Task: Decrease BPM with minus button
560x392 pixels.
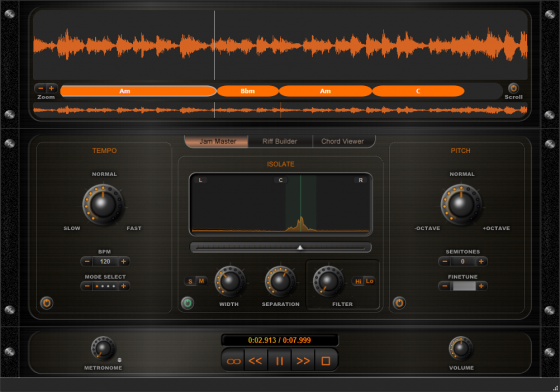Action: [87, 262]
